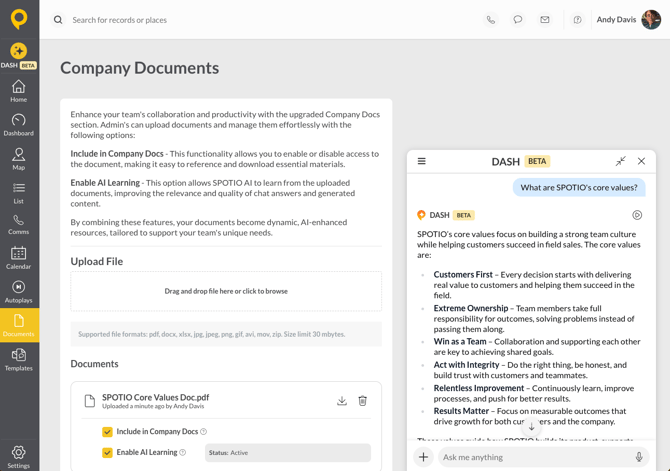The width and height of the screenshot is (670, 471).
Task: Click the drag and drop upload area
Action: click(226, 291)
